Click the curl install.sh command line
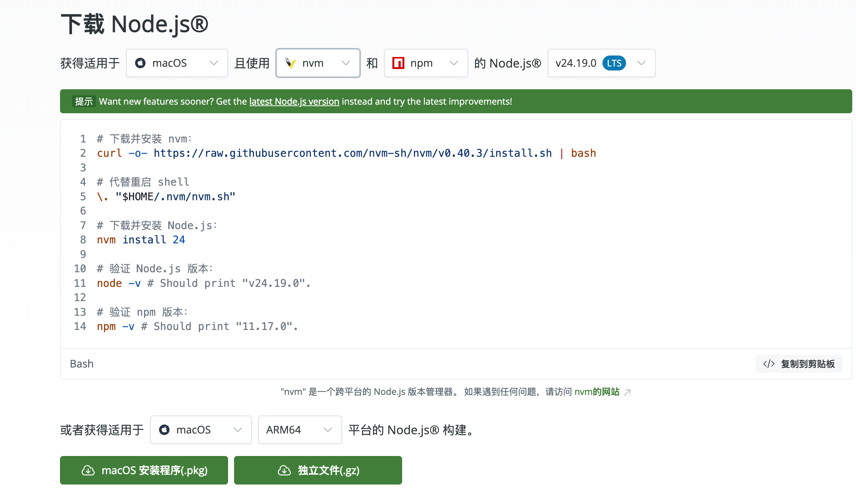Screen dimensions: 856x504 tap(346, 153)
